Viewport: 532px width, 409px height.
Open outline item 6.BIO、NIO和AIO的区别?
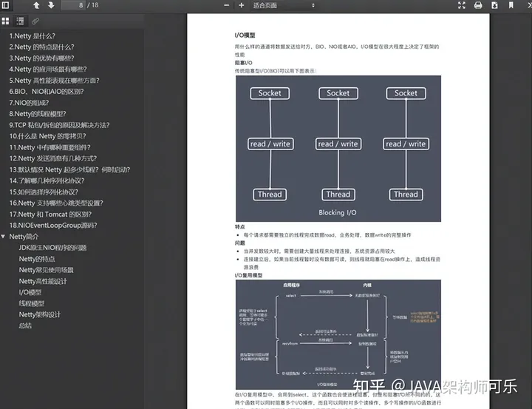pyautogui.click(x=47, y=92)
